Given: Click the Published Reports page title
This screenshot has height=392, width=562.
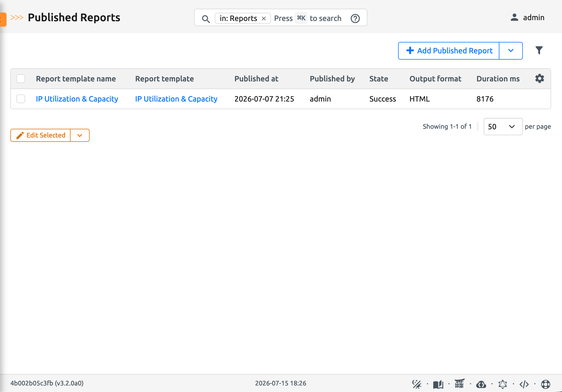Looking at the screenshot, I should pos(74,18).
